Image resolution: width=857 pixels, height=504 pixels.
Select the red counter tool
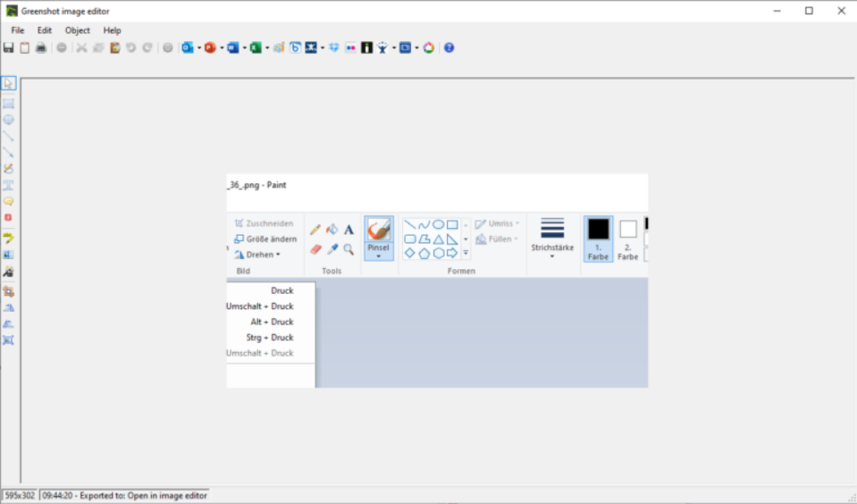coord(8,217)
